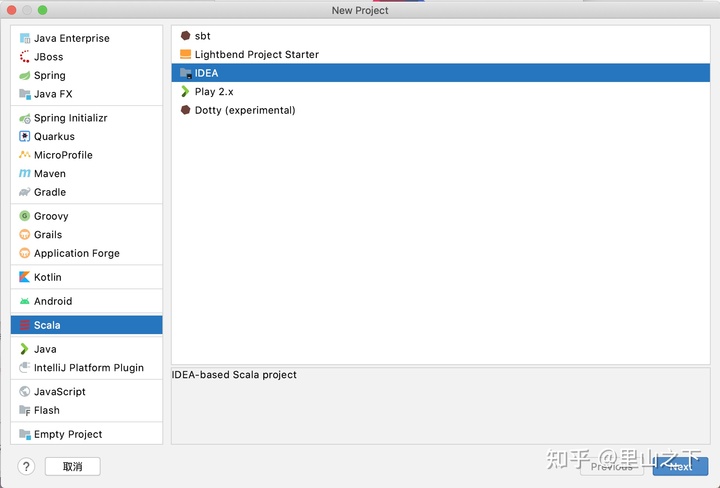The height and width of the screenshot is (488, 720).
Task: Select JBoss project type
Action: click(x=86, y=57)
